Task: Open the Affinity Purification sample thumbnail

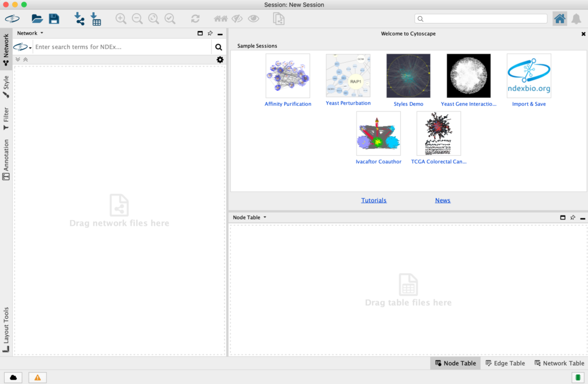Action: pyautogui.click(x=288, y=75)
